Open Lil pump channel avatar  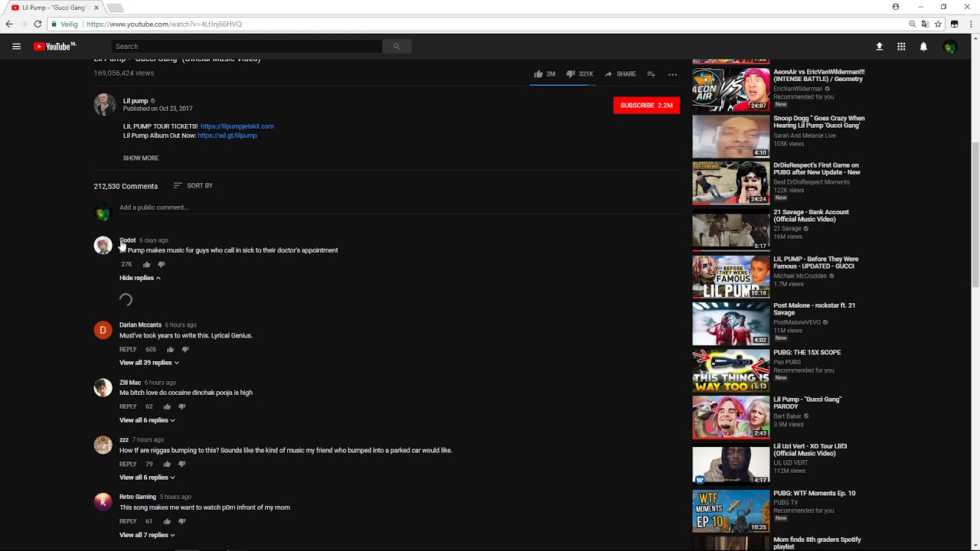[x=104, y=104]
